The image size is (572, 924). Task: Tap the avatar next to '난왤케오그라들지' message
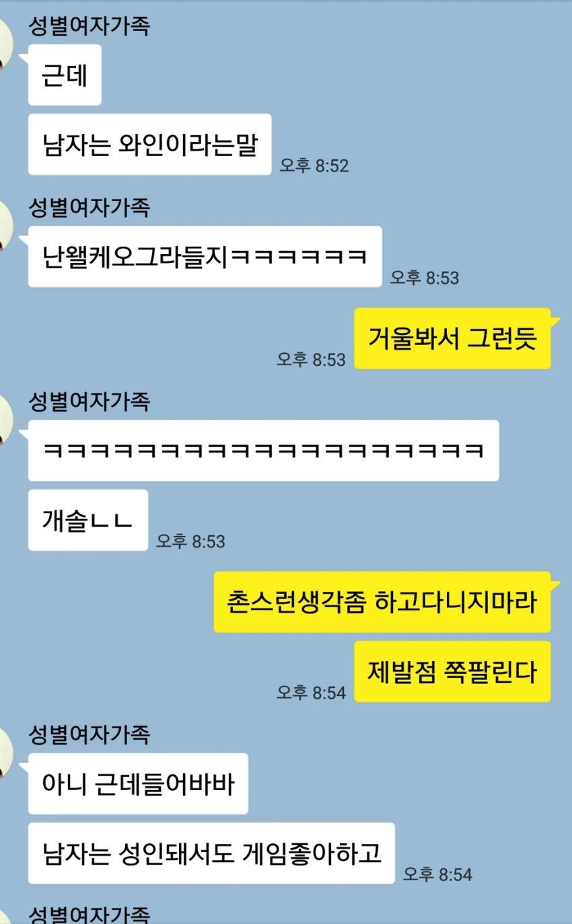point(6,225)
